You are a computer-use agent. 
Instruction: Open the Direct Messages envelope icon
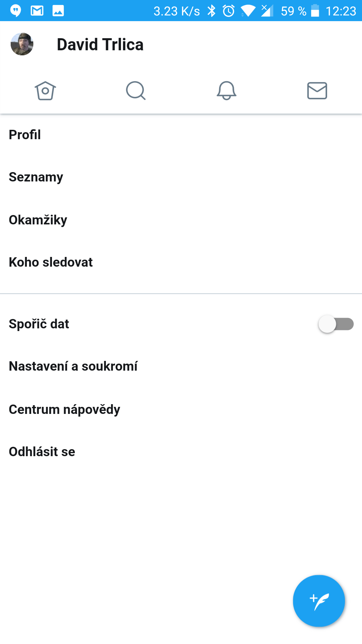[317, 91]
